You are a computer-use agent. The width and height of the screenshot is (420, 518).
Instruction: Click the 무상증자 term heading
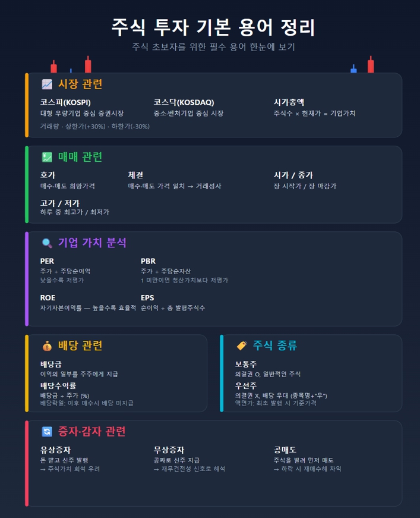[x=169, y=450]
